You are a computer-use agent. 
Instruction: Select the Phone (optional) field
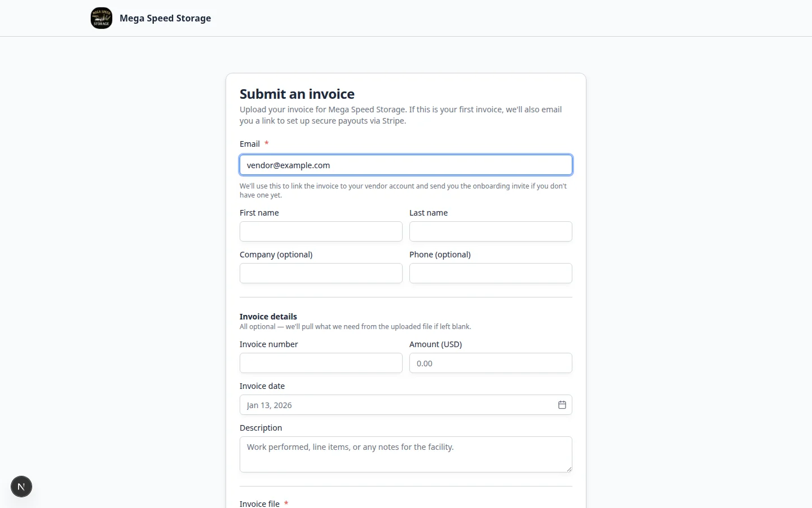[x=491, y=273]
